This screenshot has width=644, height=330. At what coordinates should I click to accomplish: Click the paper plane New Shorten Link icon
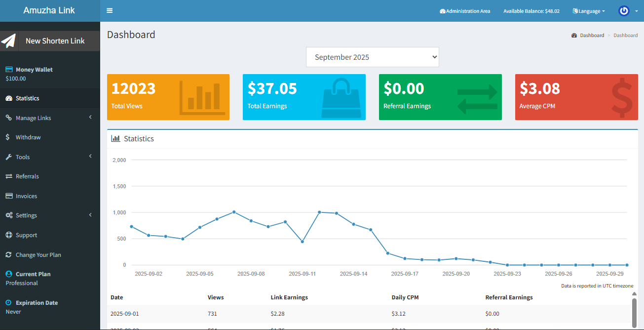tap(9, 41)
